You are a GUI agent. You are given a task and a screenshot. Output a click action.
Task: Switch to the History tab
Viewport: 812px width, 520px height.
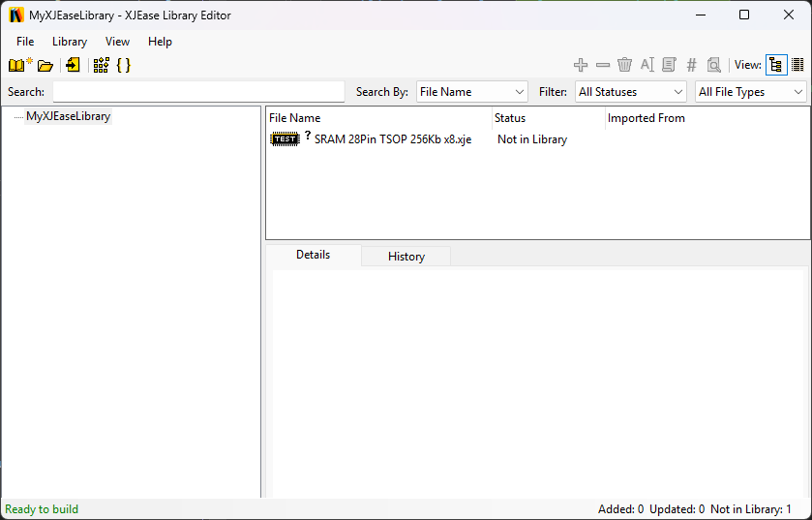[x=406, y=257]
